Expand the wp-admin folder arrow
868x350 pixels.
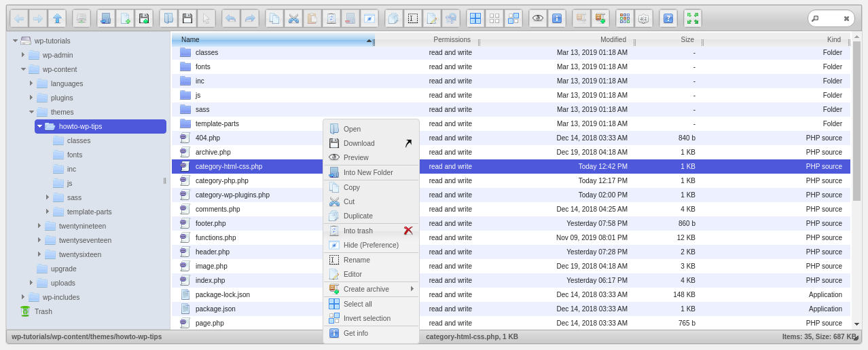[23, 55]
